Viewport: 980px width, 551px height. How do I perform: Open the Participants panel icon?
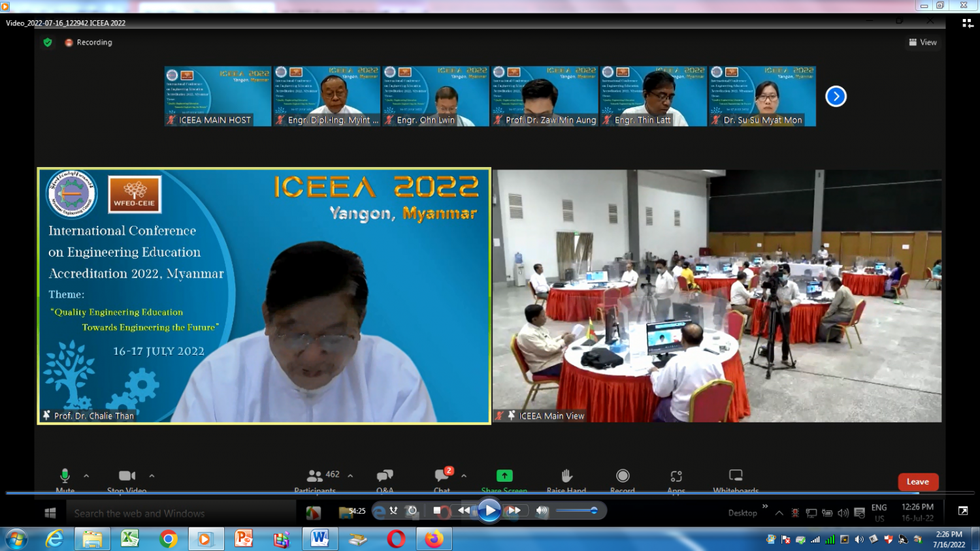click(x=315, y=476)
